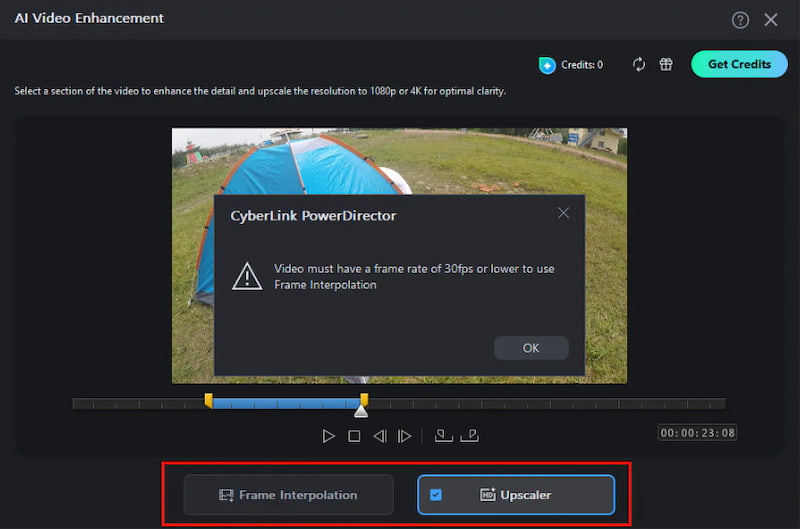Set the mark-out position
The image size is (800, 529).
(x=469, y=436)
